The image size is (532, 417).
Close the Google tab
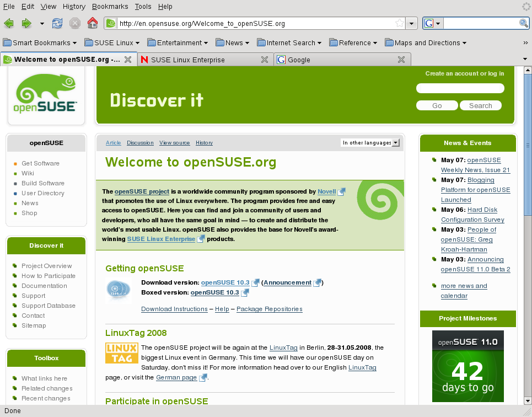[401, 60]
